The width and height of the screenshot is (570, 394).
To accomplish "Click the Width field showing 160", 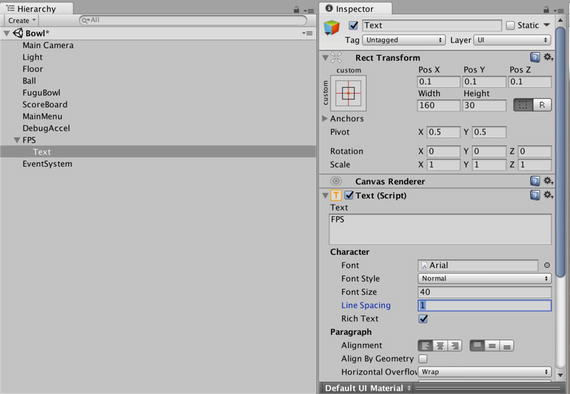I will coord(439,105).
